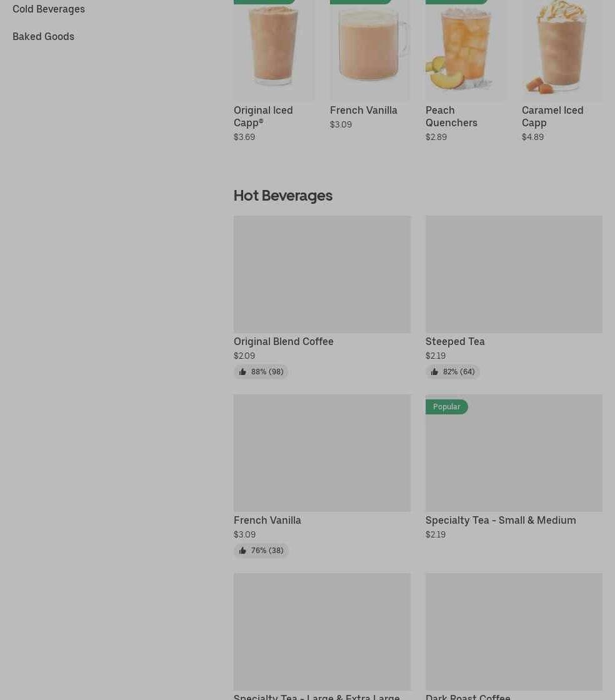The height and width of the screenshot is (700, 615).
Task: Click the 88% (98) rating pill
Action: tap(261, 371)
